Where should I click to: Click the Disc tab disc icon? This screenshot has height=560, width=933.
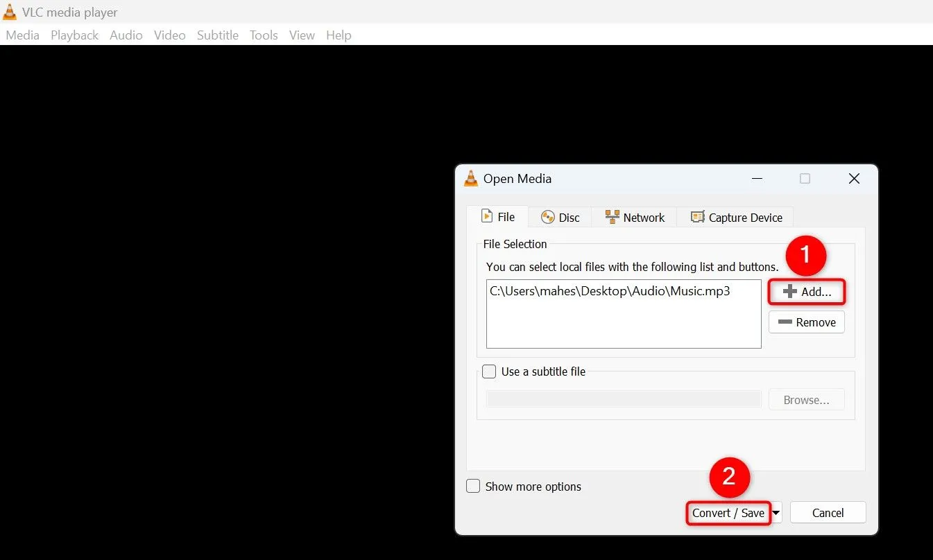tap(548, 218)
